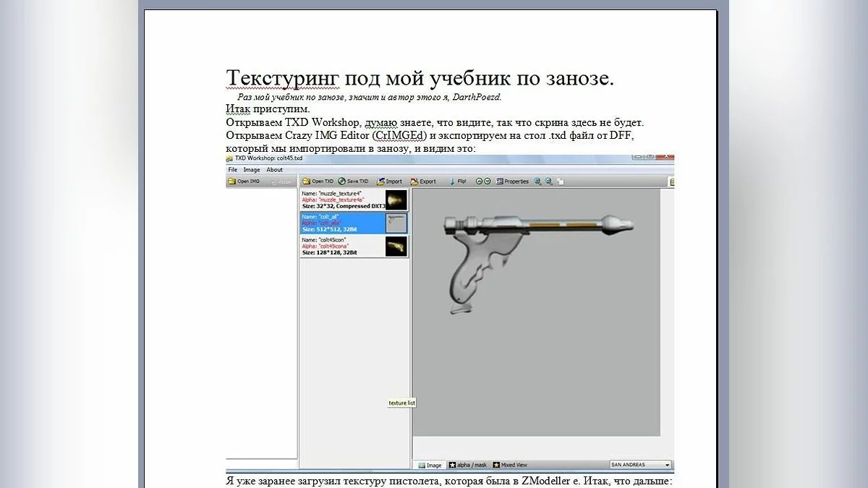The image size is (868, 488).
Task: Open the Image menu
Action: tap(251, 170)
